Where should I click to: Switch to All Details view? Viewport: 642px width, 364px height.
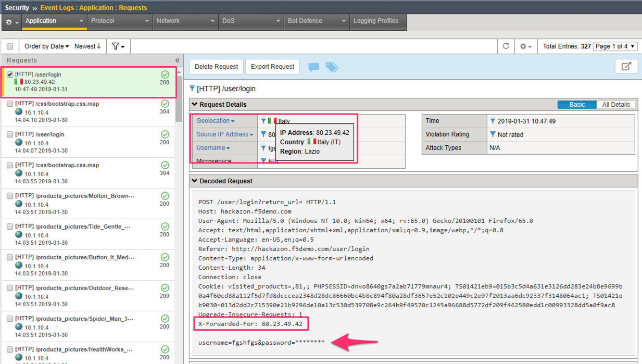pyautogui.click(x=616, y=105)
